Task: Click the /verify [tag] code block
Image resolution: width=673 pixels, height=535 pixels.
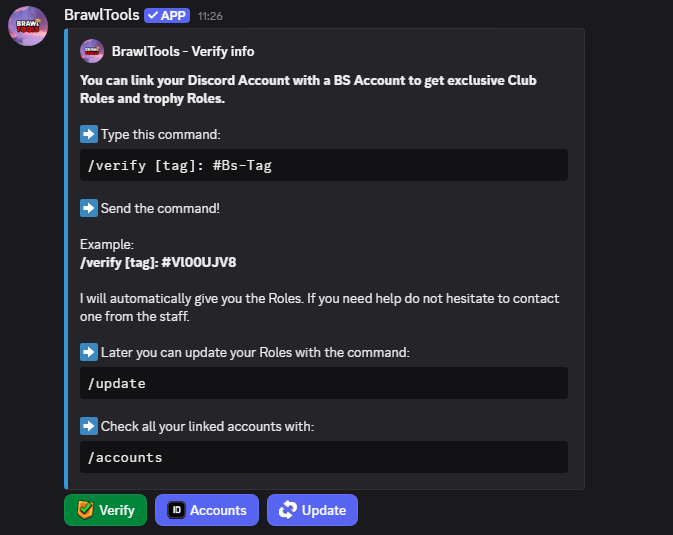Action: pos(324,165)
